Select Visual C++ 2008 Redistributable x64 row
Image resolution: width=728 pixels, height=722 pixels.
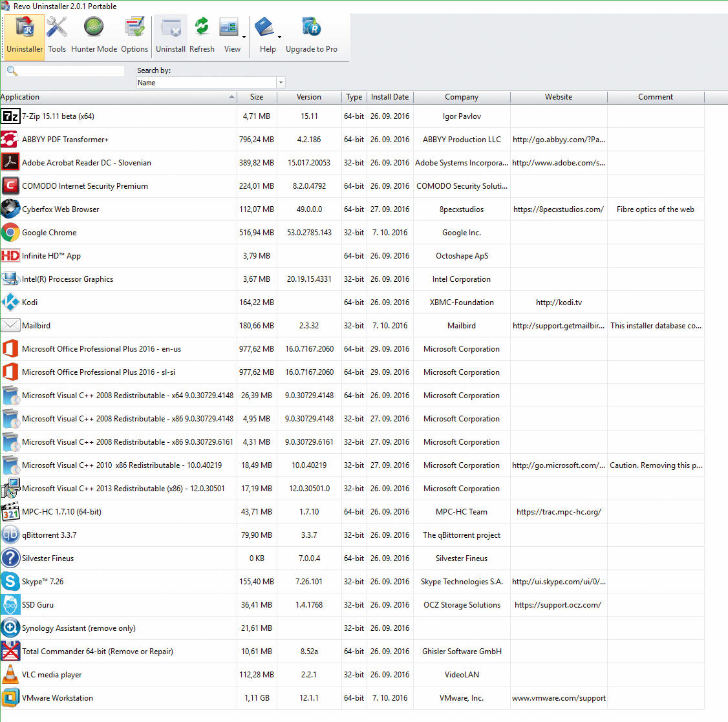click(x=352, y=395)
